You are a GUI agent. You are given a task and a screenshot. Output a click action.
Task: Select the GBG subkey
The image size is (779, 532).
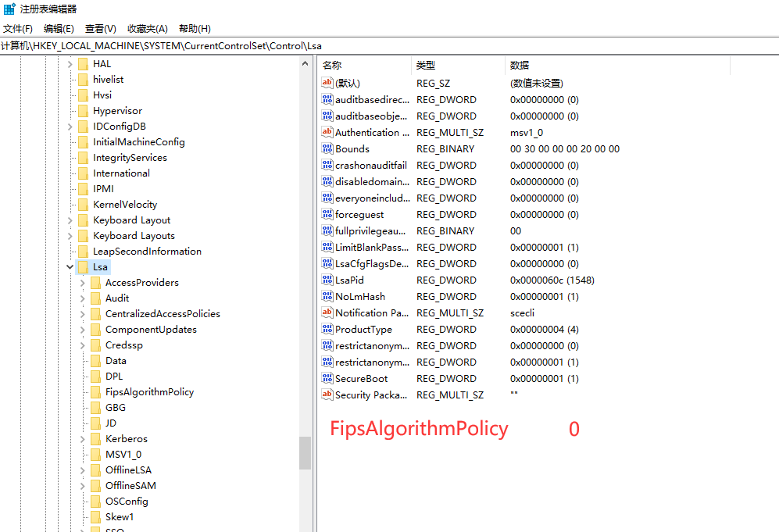pos(116,408)
